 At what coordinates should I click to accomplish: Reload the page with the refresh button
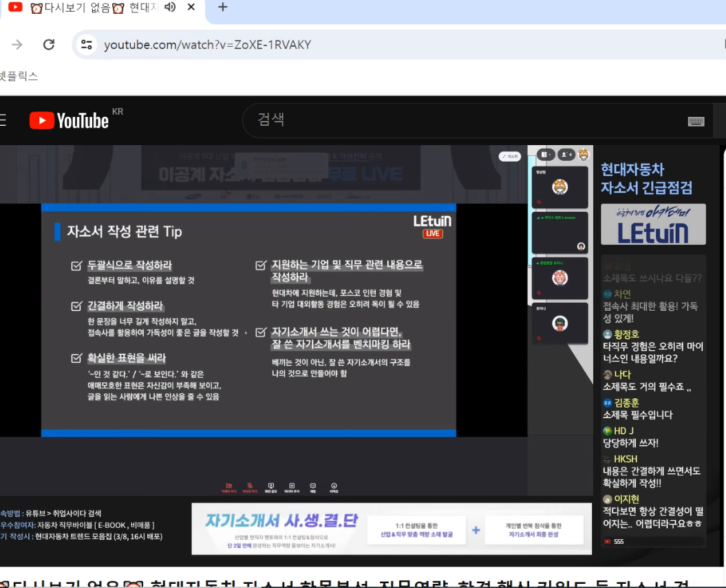coord(49,45)
